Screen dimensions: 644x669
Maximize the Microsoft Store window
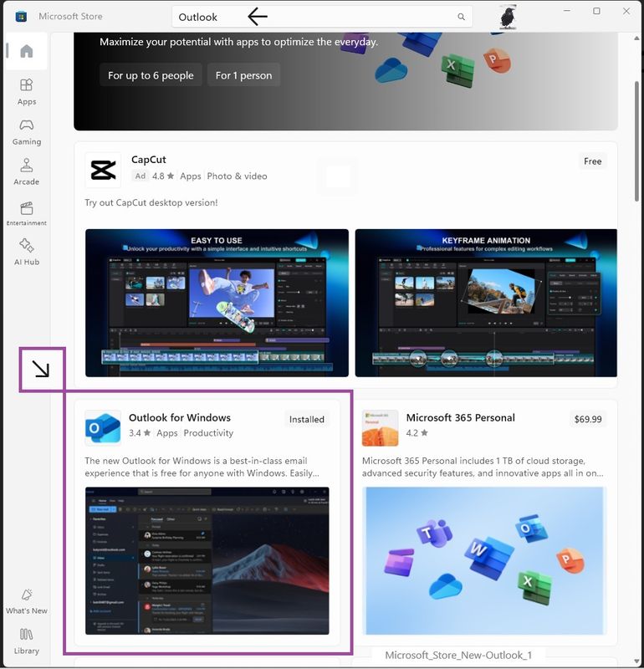coord(596,11)
